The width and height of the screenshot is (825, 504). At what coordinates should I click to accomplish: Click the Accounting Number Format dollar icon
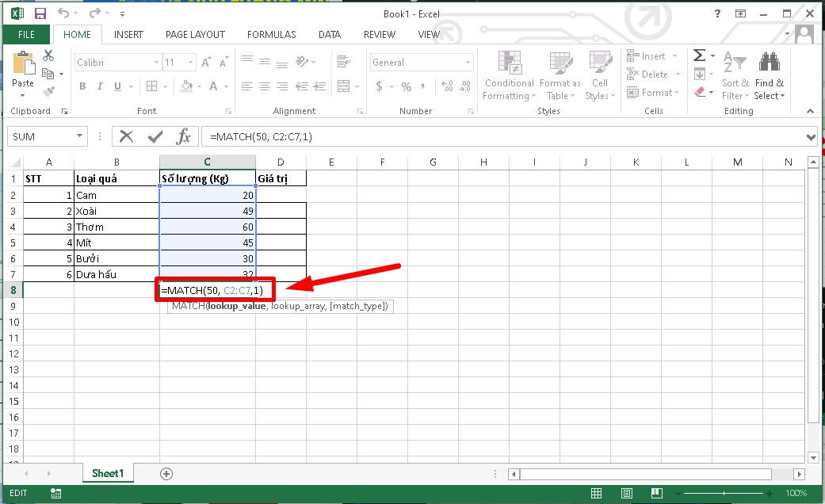pyautogui.click(x=380, y=86)
